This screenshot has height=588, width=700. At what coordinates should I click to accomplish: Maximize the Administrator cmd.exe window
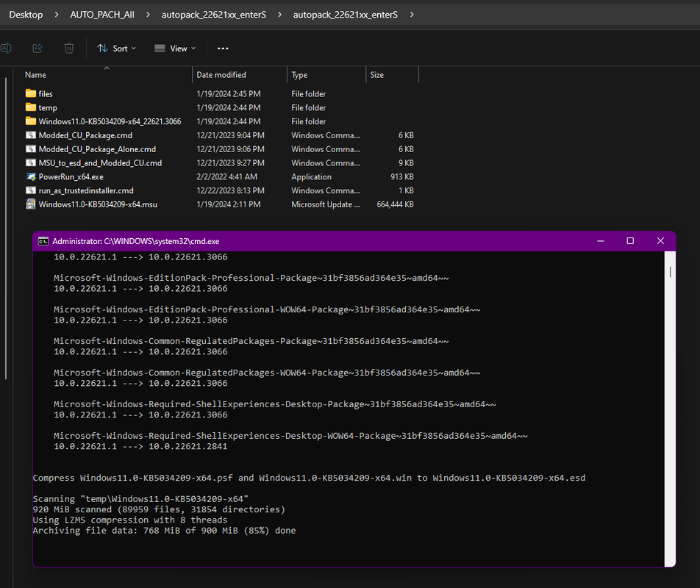(x=630, y=241)
